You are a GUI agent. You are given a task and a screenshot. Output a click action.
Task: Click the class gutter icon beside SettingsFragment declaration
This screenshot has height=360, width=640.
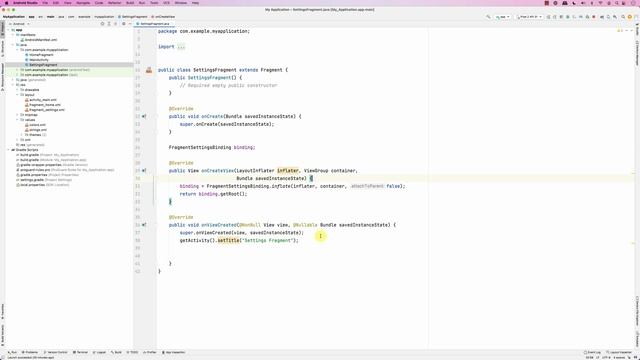point(149,70)
